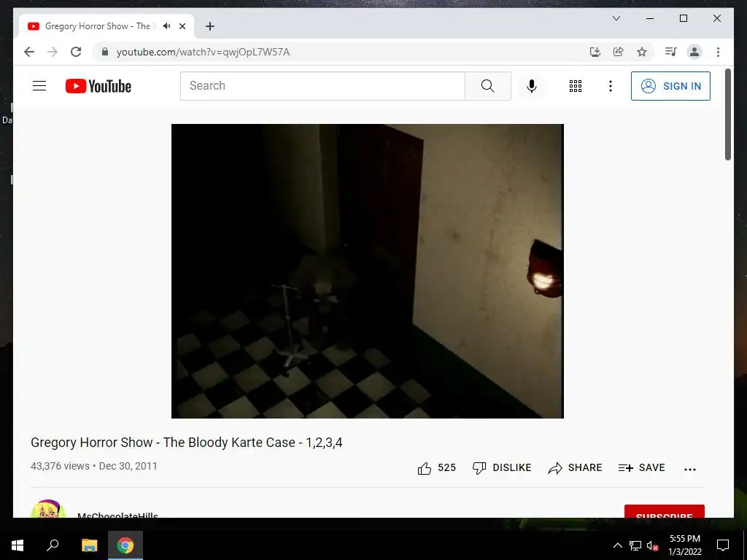Install the app via address bar install icon

tap(595, 52)
